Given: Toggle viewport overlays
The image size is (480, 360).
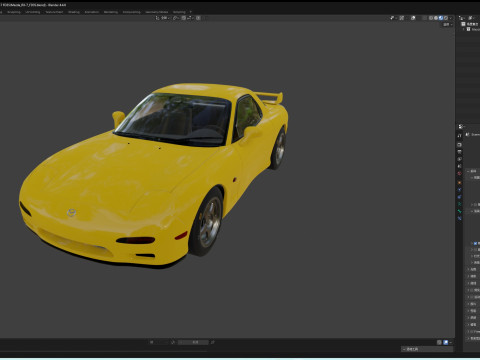Looking at the screenshot, I should click(413, 18).
